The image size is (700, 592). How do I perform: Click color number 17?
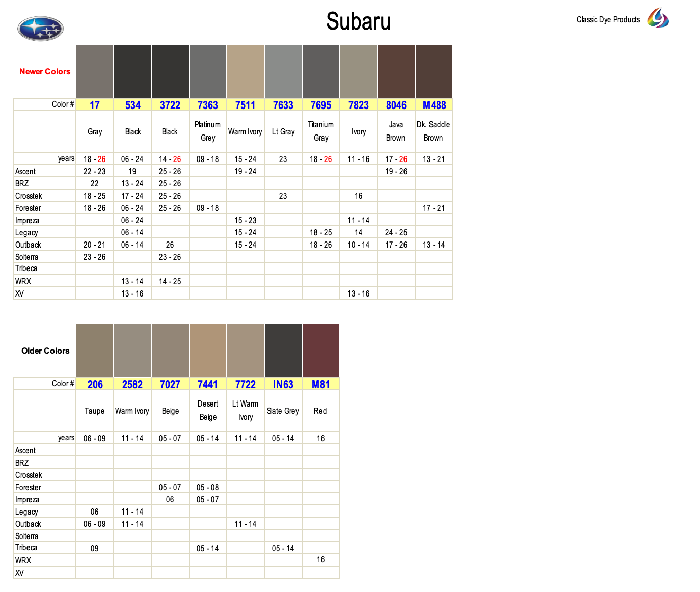tap(95, 105)
